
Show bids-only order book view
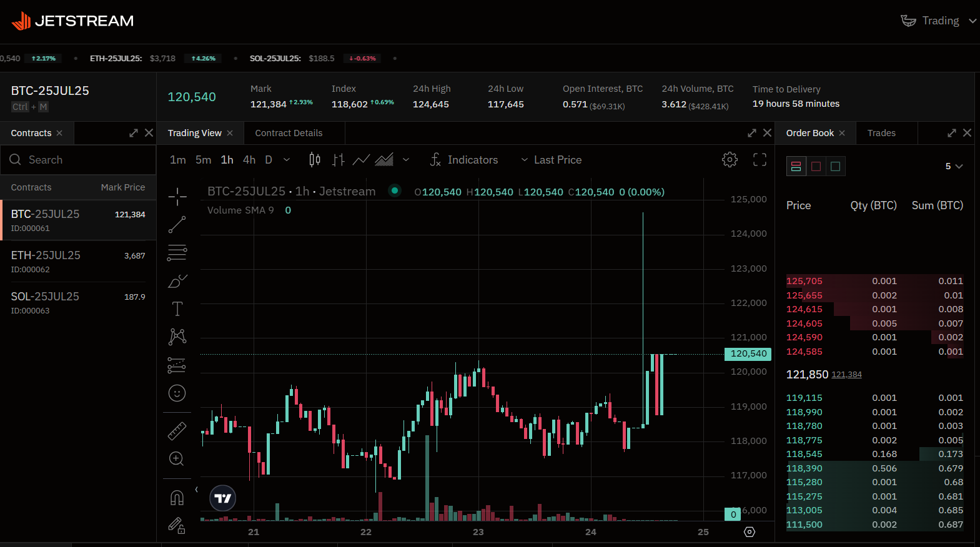click(x=836, y=166)
